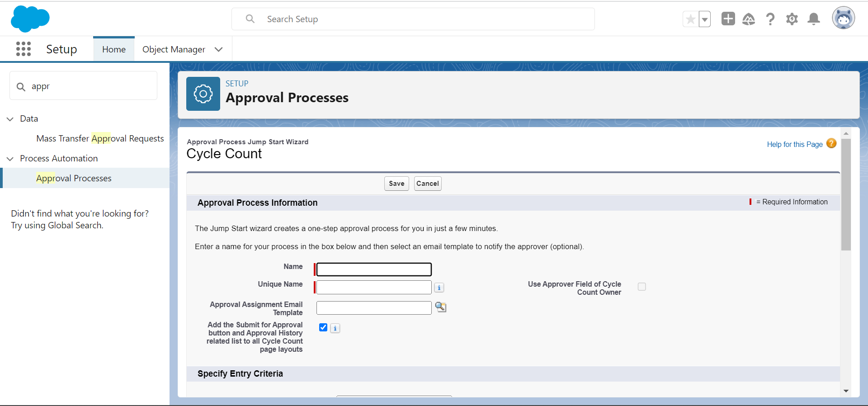Image resolution: width=868 pixels, height=406 pixels.
Task: Switch to the Object Manager tab
Action: pos(174,49)
